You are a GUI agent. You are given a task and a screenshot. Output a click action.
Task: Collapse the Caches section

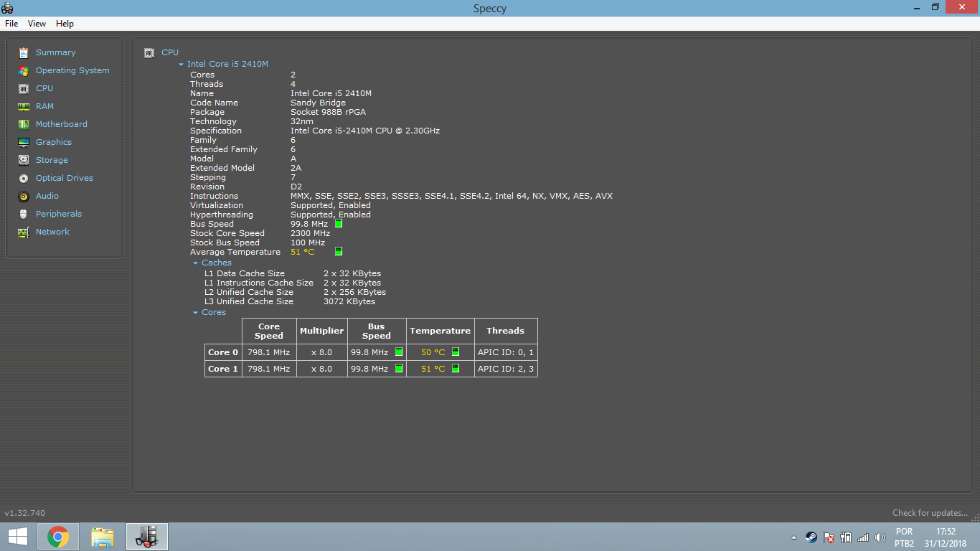click(196, 263)
